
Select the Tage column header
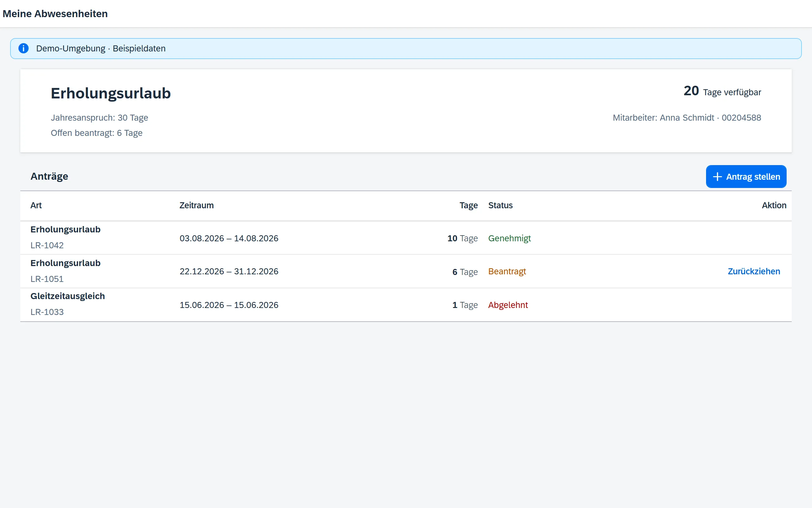[468, 205]
